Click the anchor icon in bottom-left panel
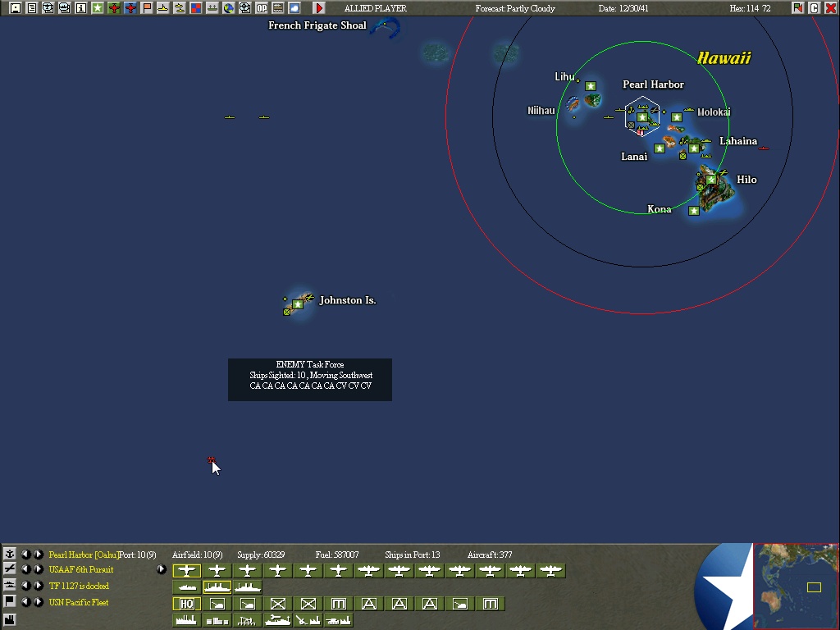Screen dimensions: 840x630 click(9, 554)
